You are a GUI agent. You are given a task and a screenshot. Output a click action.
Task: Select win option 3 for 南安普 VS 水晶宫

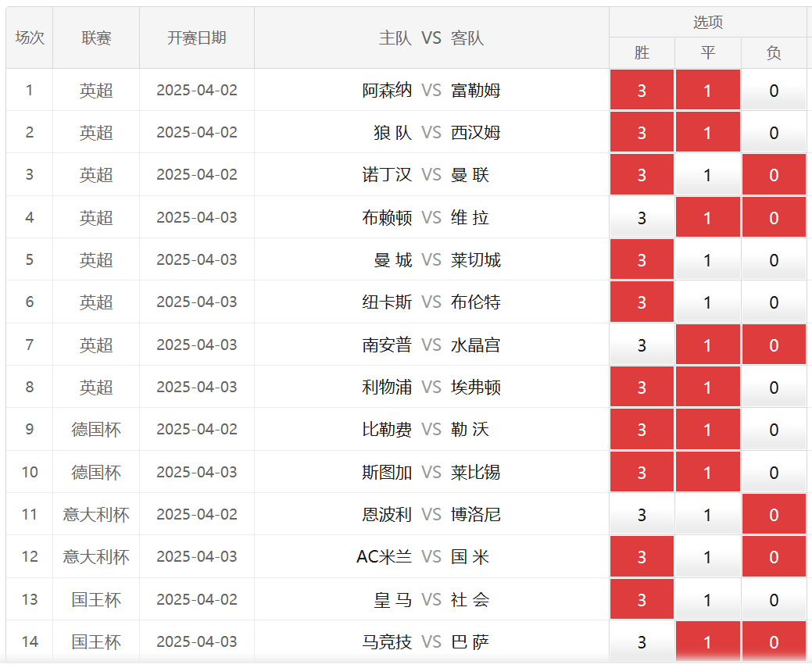tap(642, 345)
